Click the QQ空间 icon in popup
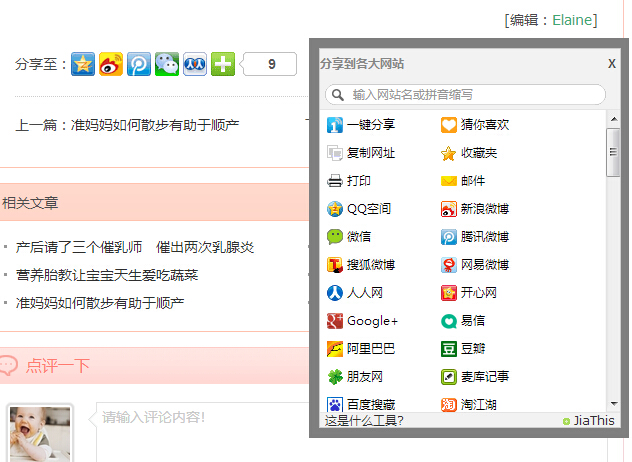The image size is (632, 462). (335, 209)
